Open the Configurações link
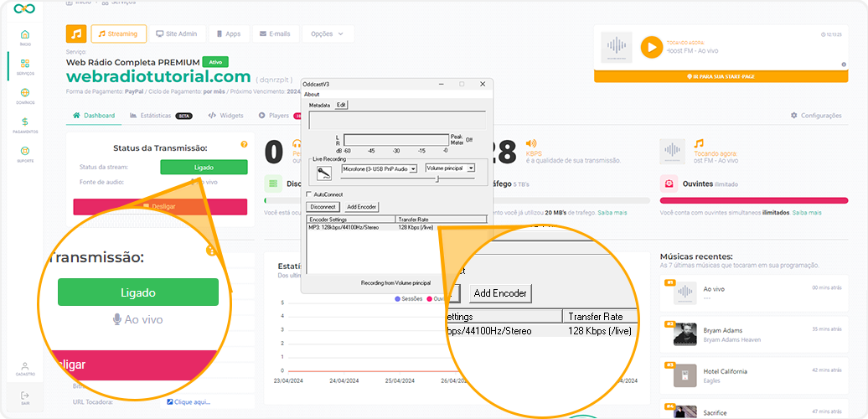The height and width of the screenshot is (419, 868). click(x=816, y=116)
